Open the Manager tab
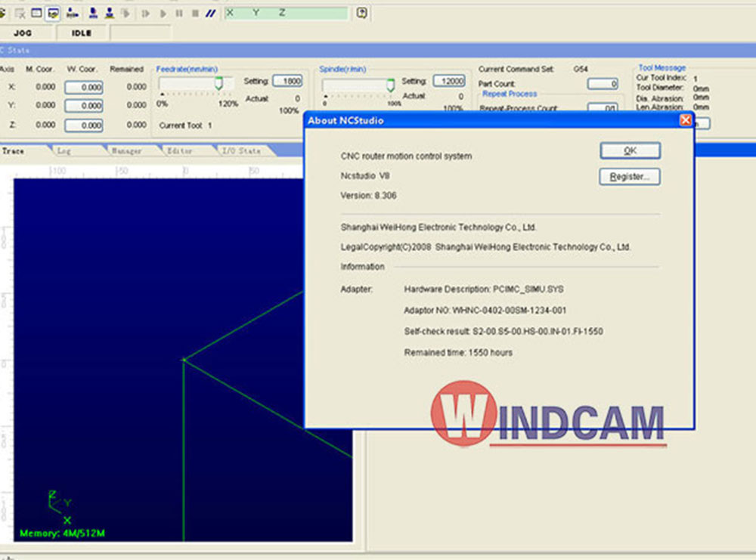Viewport: 756px width, 560px height. 126,151
